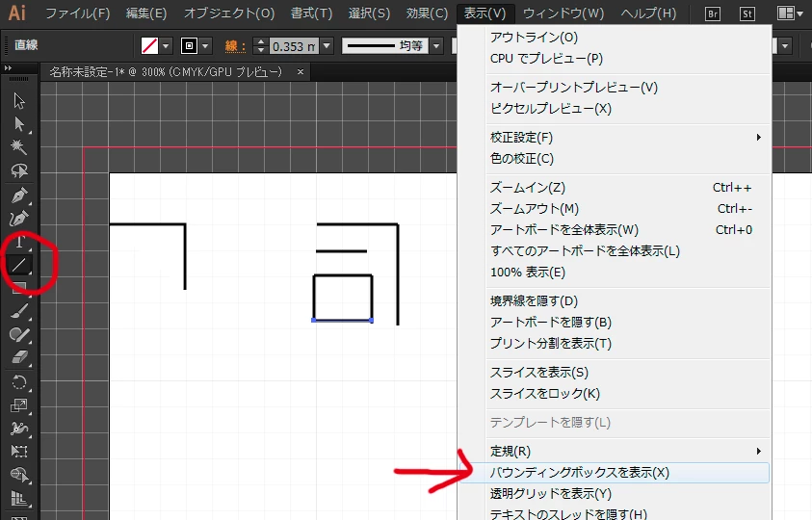The image size is (812, 520).
Task: Select the Selection tool arrow
Action: pos(19,100)
